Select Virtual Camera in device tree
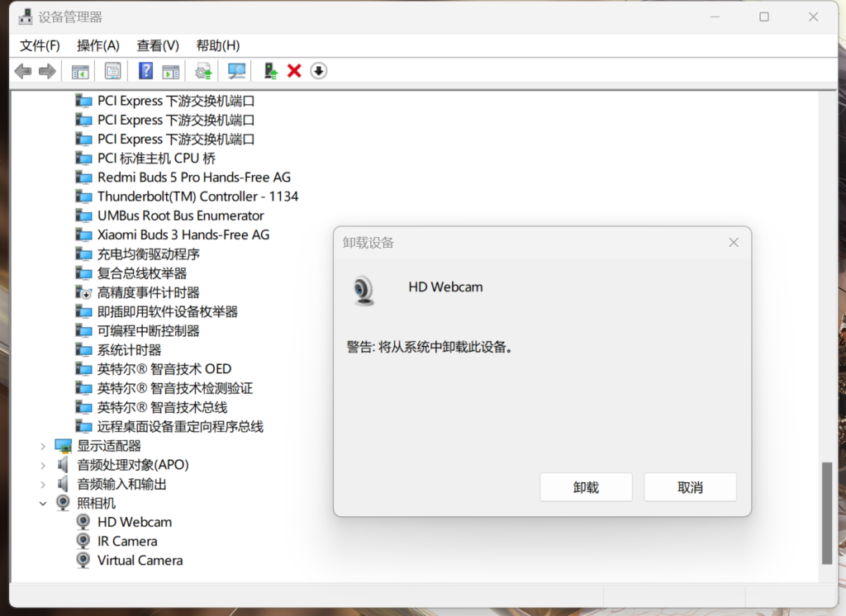Image resolution: width=846 pixels, height=616 pixels. click(140, 560)
